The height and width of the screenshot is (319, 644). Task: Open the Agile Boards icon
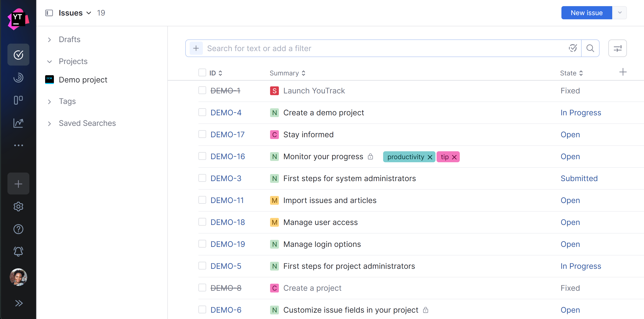18,100
